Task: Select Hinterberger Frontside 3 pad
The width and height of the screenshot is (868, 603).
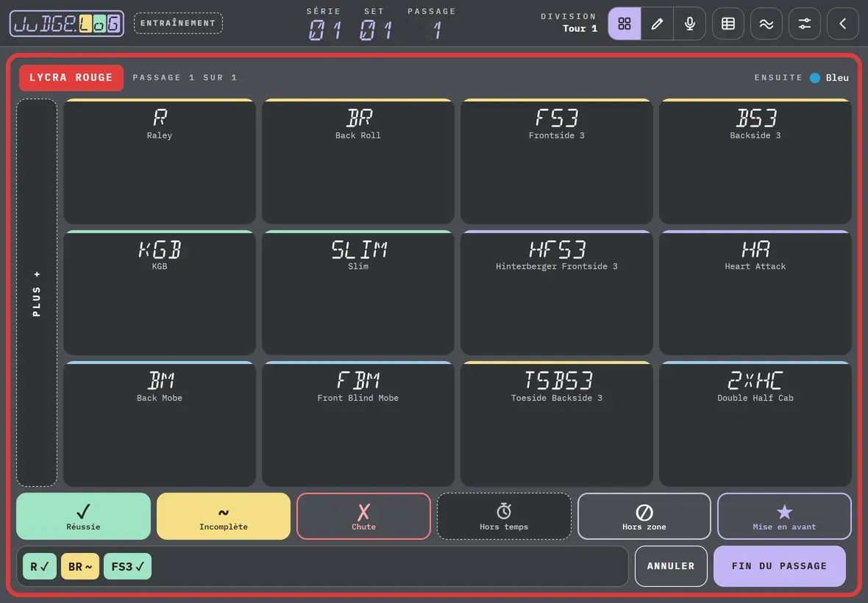Action: coord(556,293)
